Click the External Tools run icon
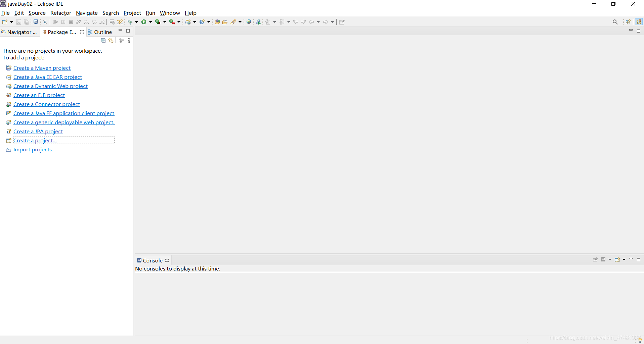The height and width of the screenshot is (344, 644). coord(172,22)
